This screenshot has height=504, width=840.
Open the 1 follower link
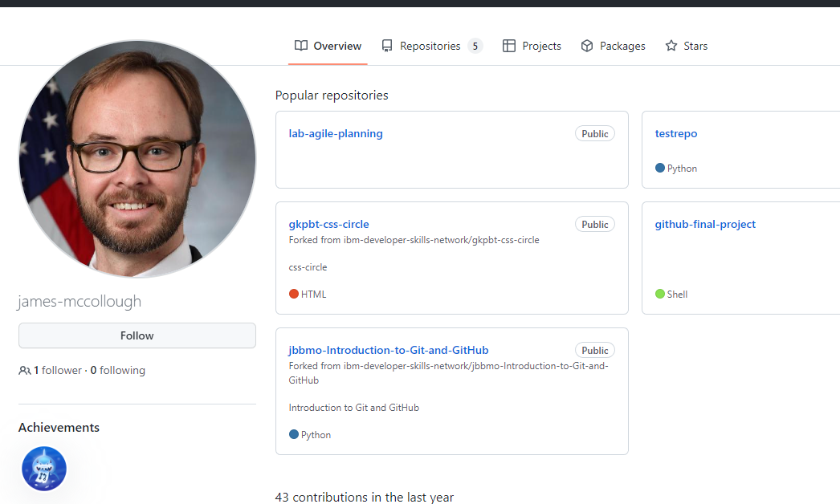(x=57, y=370)
